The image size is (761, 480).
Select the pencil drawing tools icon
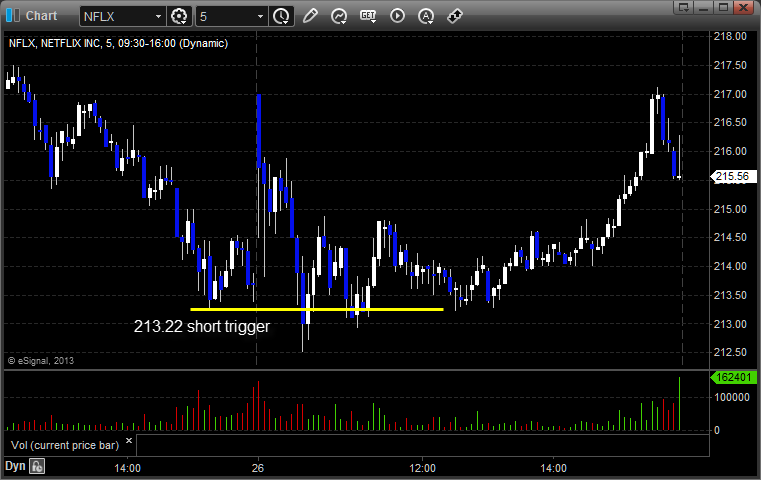coord(310,16)
